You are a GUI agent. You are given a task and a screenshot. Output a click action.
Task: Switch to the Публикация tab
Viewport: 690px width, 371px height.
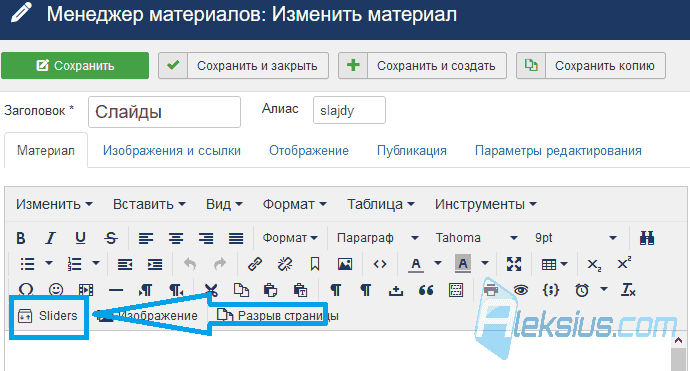412,151
